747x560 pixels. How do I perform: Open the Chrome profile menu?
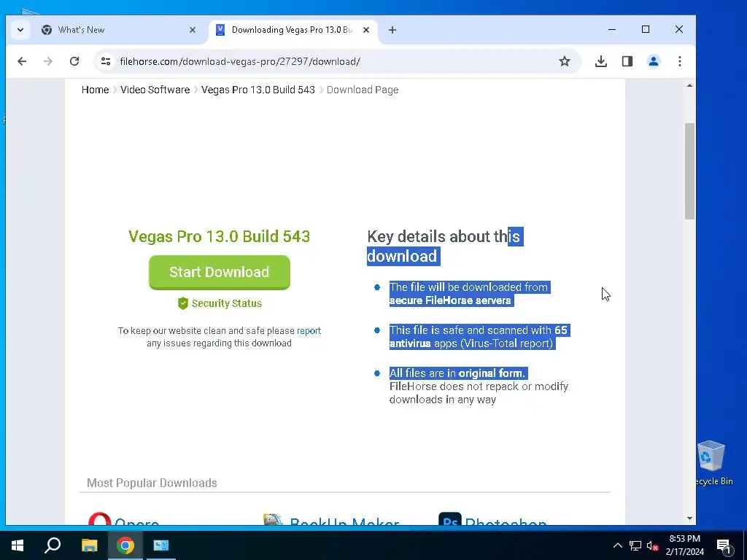[653, 61]
